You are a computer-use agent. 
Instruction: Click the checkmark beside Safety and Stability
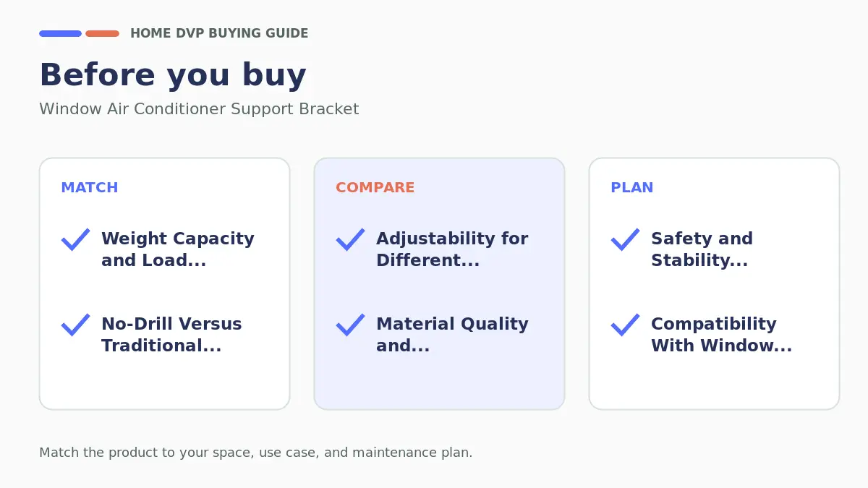pos(626,239)
